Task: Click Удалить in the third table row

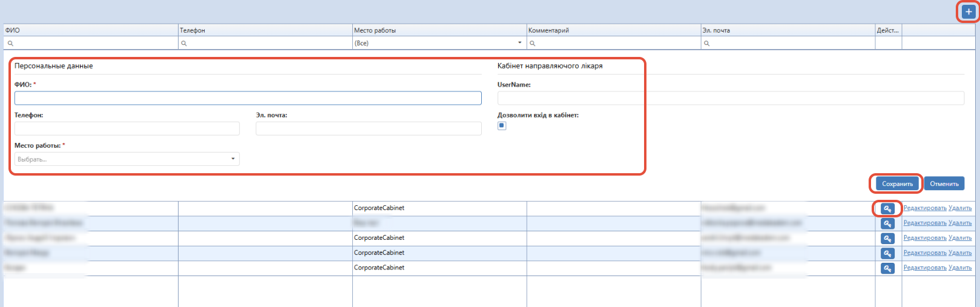Action: pos(960,238)
